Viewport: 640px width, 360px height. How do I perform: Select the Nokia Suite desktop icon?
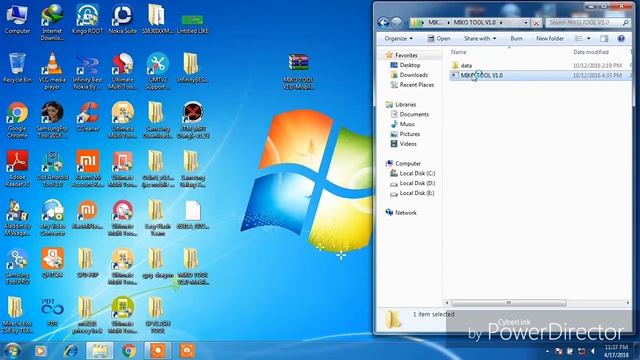click(x=122, y=19)
